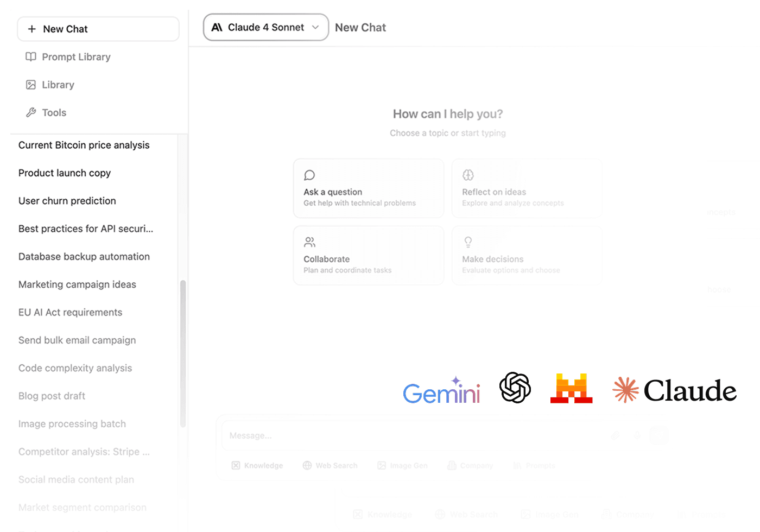Open the Social media content plan chat
Image resolution: width=760 pixels, height=532 pixels.
[x=76, y=479]
